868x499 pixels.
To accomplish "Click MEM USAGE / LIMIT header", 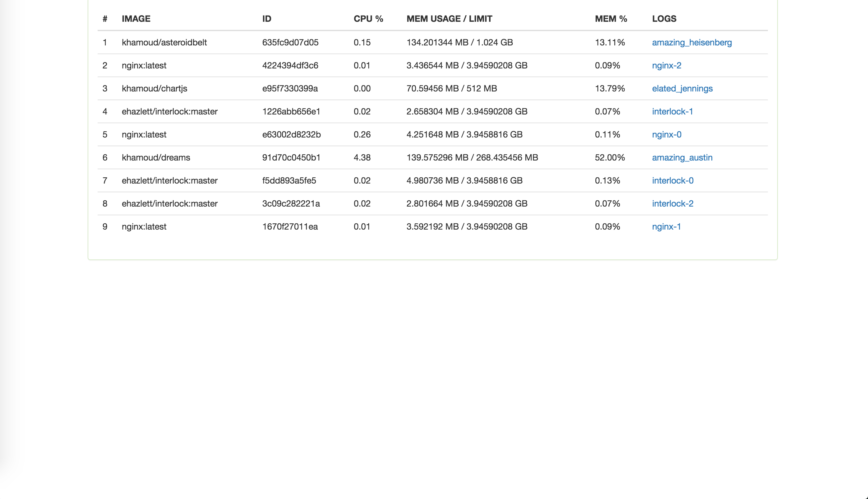I will tap(449, 19).
